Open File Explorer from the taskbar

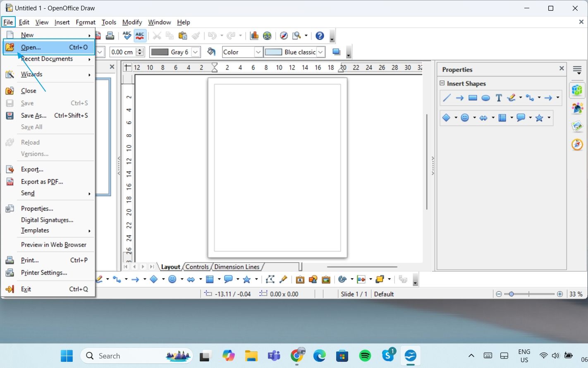(x=251, y=356)
